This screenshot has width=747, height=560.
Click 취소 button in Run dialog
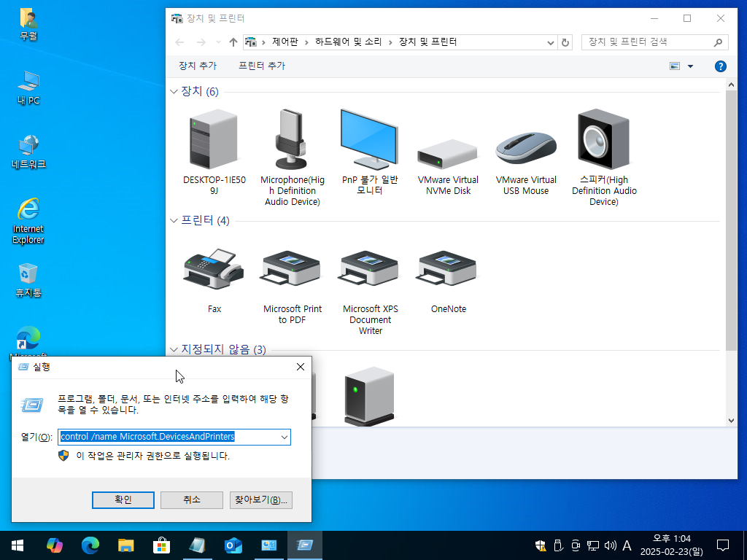pos(192,500)
